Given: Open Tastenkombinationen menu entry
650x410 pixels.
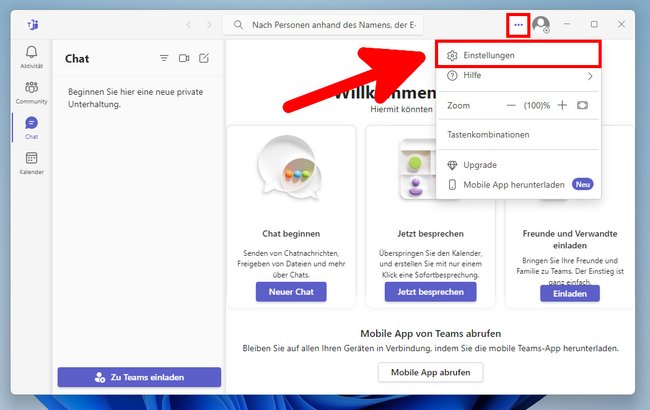Looking at the screenshot, I should (x=518, y=134).
